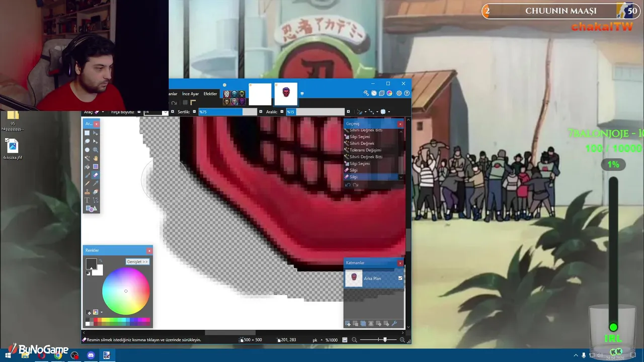Delete layer icon in Katmanlar panel
This screenshot has height=362, width=644.
pos(355,324)
